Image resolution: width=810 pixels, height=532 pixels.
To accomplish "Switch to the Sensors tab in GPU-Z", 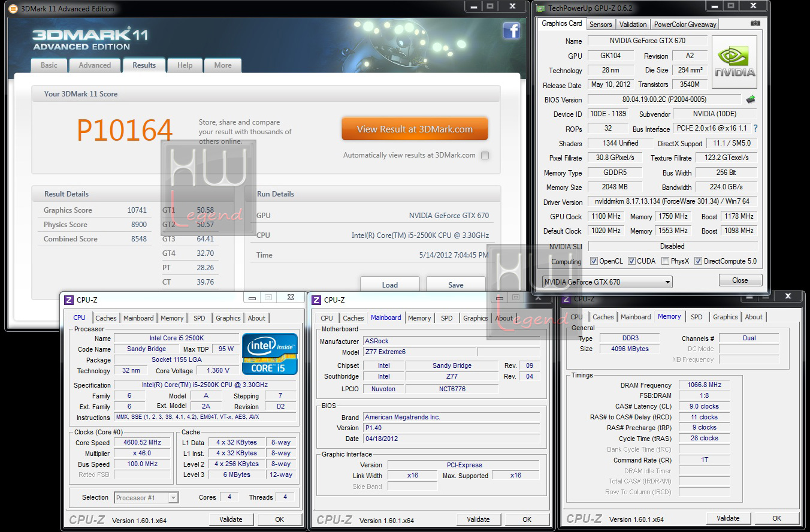I will [x=600, y=25].
